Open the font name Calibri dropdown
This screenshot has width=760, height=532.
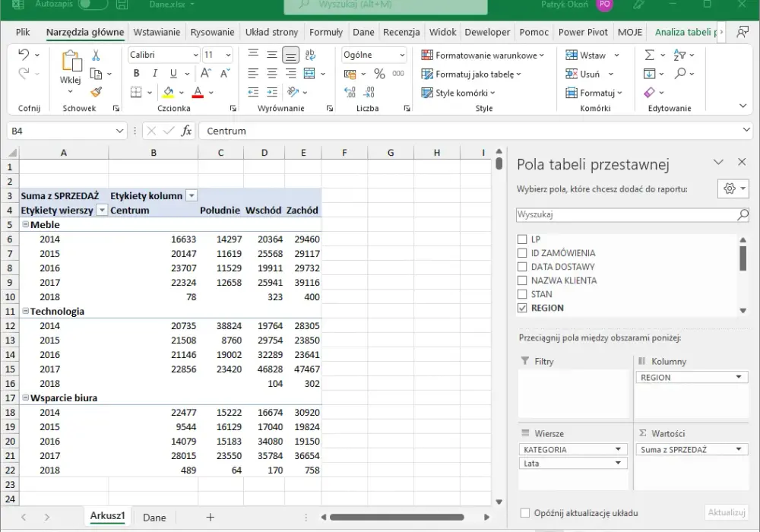[195, 55]
